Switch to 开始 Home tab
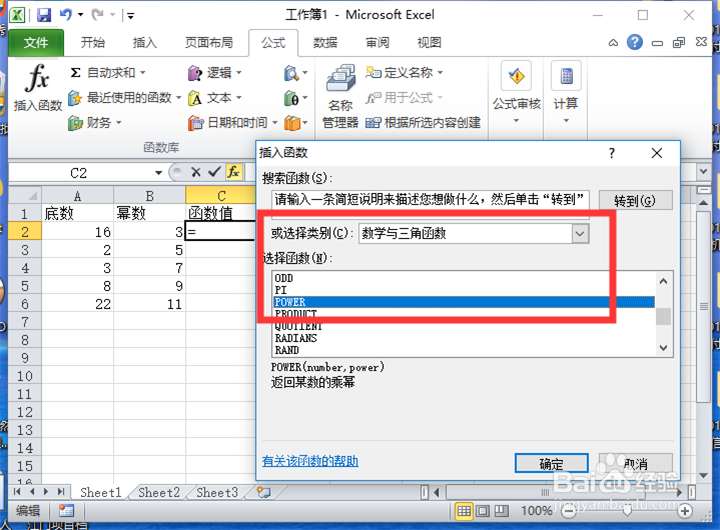Viewport: 720px width, 530px height. click(93, 43)
